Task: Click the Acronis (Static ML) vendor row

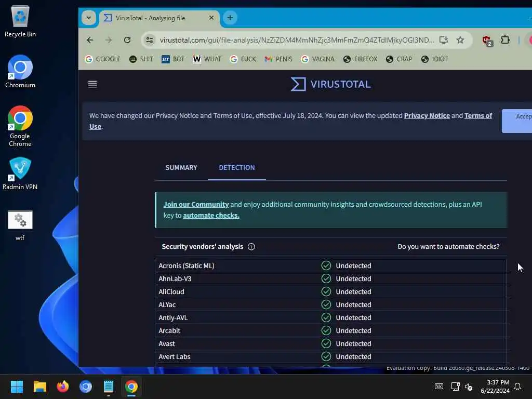Action: point(331,265)
